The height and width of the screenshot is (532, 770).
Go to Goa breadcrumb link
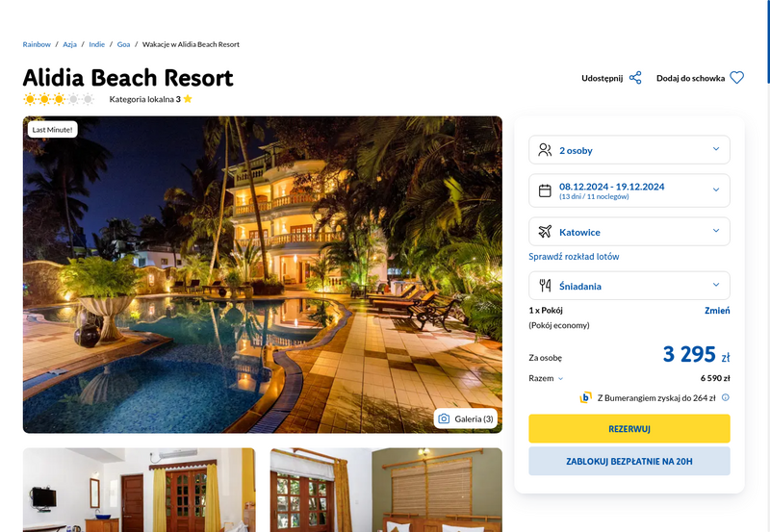123,44
